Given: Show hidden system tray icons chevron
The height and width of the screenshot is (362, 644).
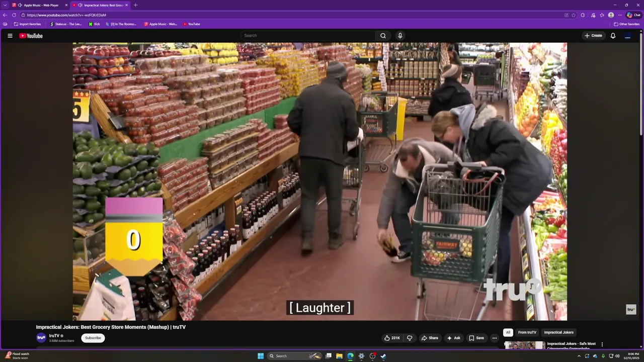Looking at the screenshot, I should [579, 356].
